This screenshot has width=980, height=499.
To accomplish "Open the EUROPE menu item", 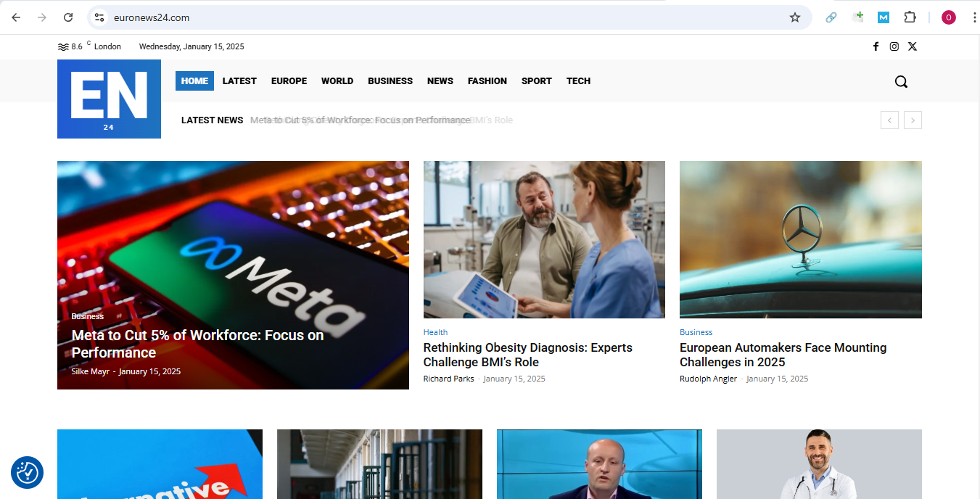I will [x=289, y=81].
